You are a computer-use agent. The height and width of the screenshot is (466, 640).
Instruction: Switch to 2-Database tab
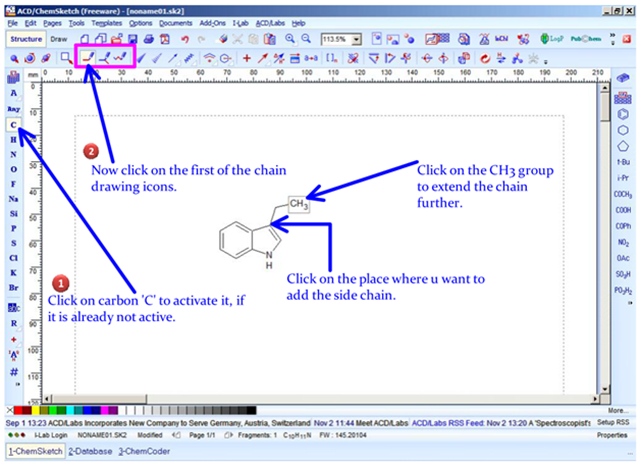coord(90,451)
